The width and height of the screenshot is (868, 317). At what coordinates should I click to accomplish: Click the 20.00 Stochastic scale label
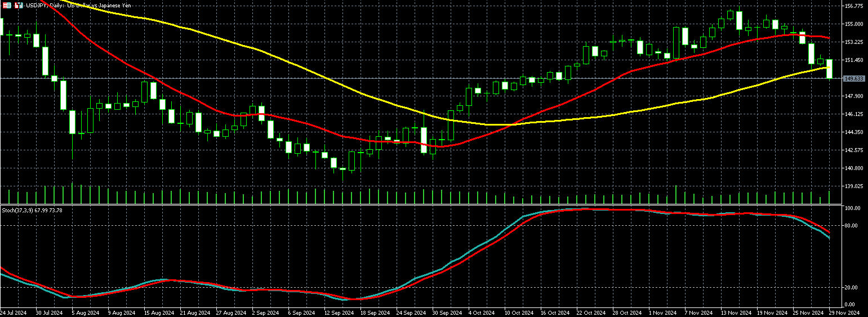pyautogui.click(x=852, y=288)
